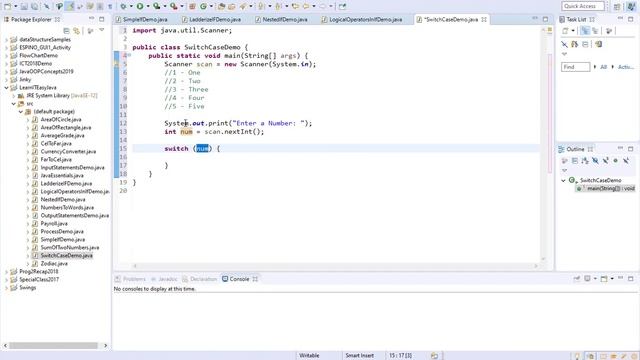Image resolution: width=640 pixels, height=360 pixels.
Task: Collapse SwitchCaseDemo class in Outline
Action: click(564, 180)
